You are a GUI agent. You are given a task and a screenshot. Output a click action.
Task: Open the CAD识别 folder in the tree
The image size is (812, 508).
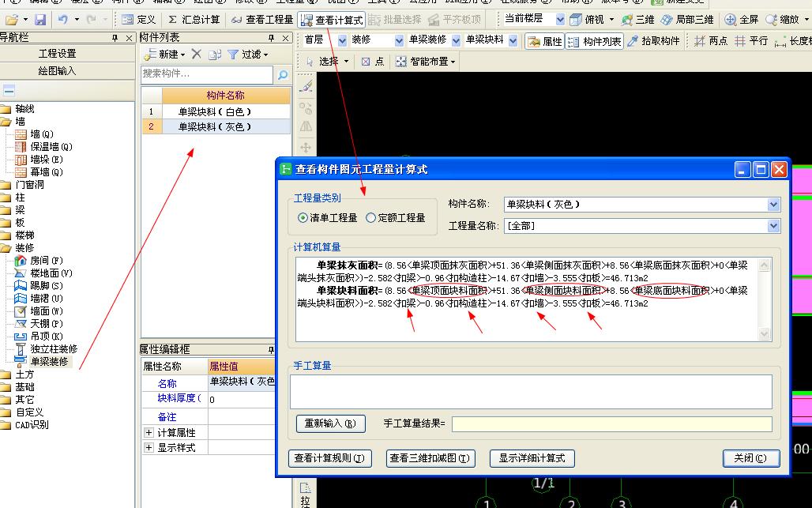25,425
